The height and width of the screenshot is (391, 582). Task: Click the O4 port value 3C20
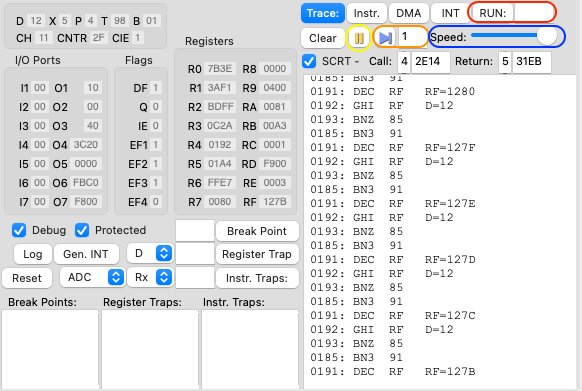point(86,144)
